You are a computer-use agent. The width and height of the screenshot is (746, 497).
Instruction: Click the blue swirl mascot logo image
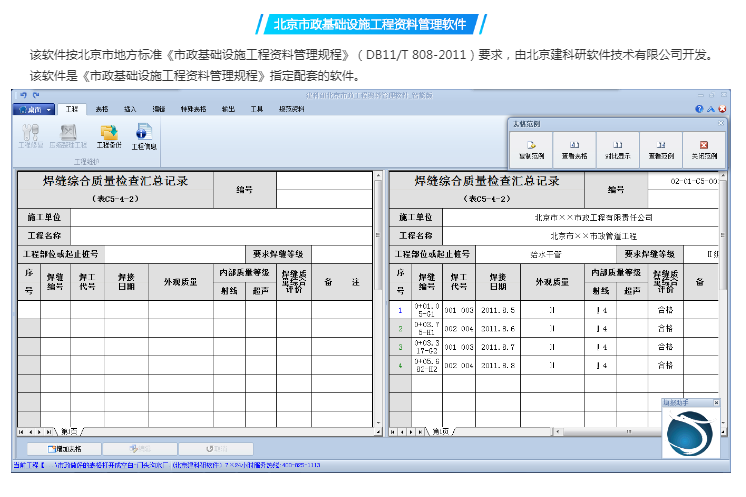689,433
